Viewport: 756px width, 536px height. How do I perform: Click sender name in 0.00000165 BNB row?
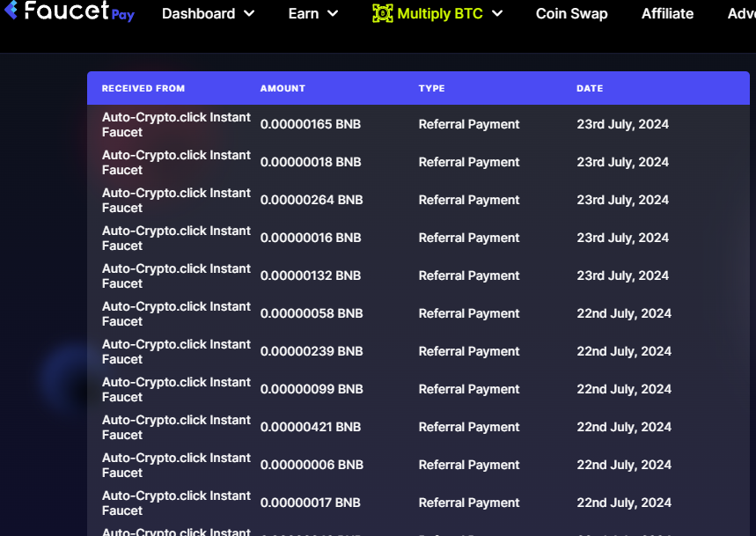point(176,124)
